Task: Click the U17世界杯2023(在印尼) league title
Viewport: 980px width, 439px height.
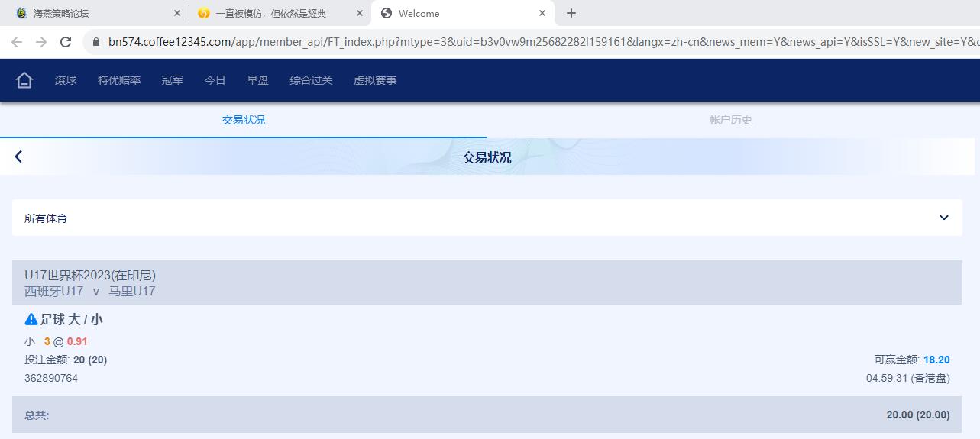Action: [x=90, y=275]
